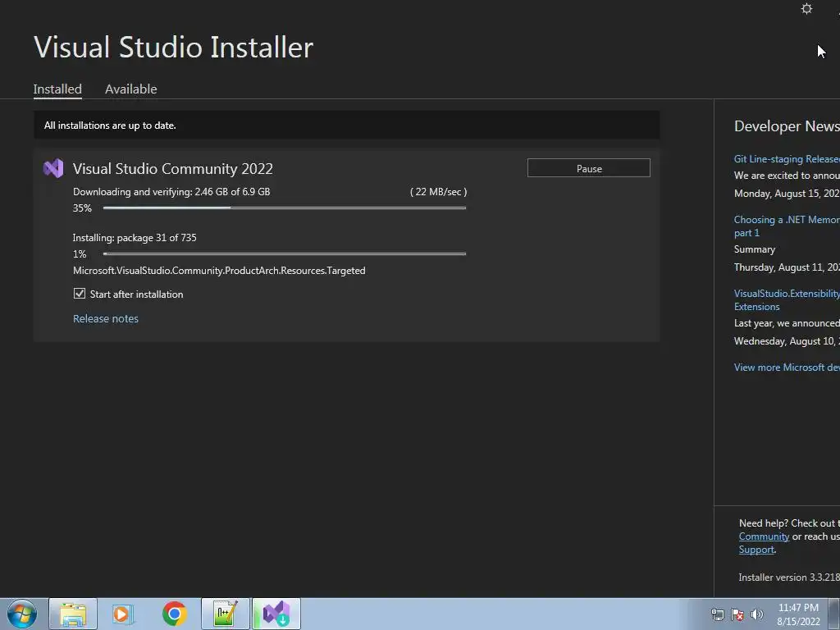Open Windows Explorer from the taskbar

[73, 614]
